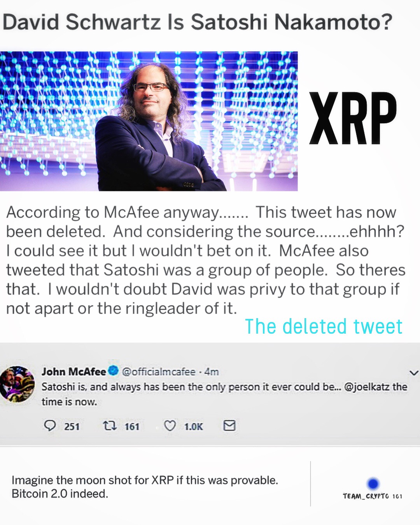Click the 1.0K likes count
The height and width of the screenshot is (525, 420).
click(194, 427)
